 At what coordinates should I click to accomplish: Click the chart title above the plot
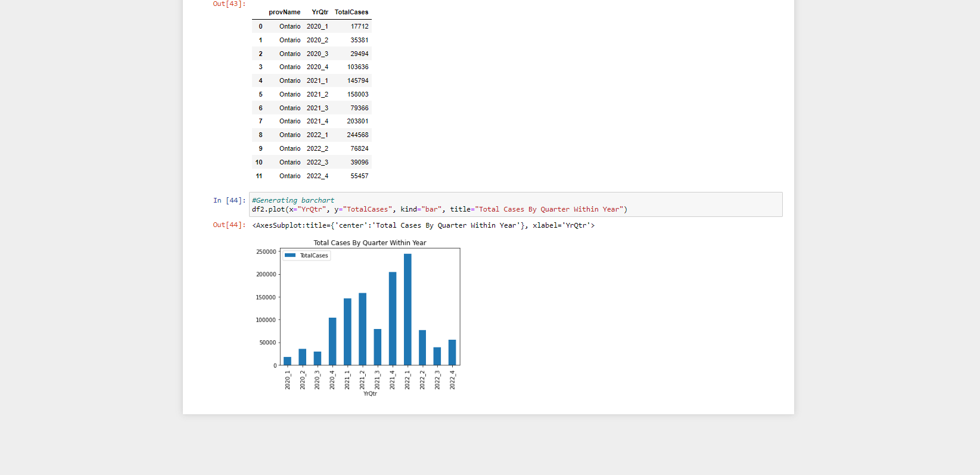(x=369, y=243)
